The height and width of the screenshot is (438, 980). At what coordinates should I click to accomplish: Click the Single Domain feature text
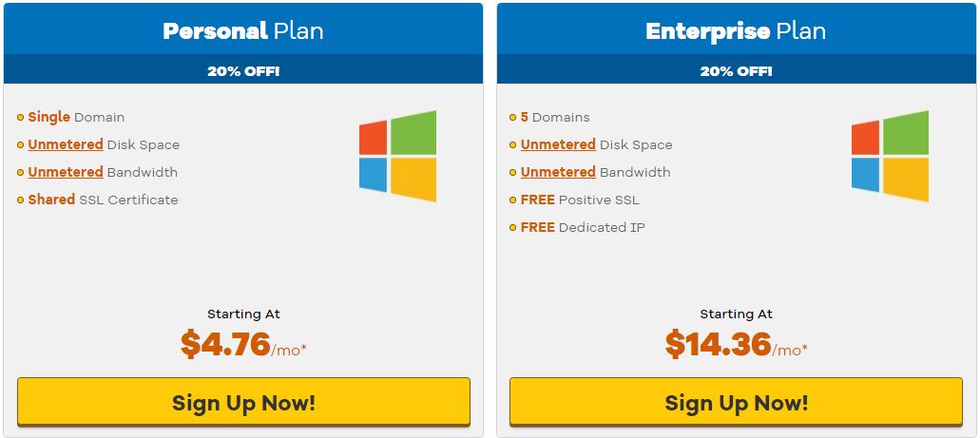pyautogui.click(x=76, y=118)
